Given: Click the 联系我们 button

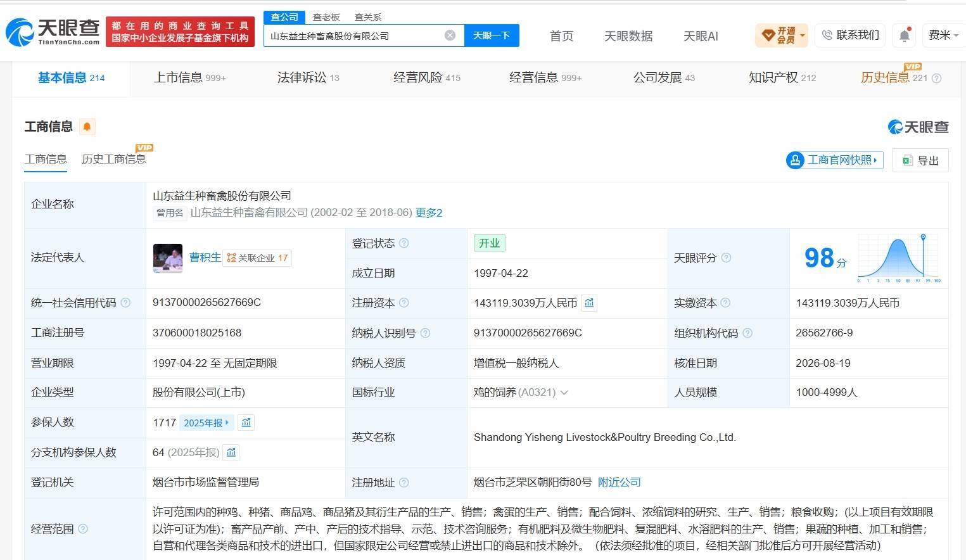Looking at the screenshot, I should click(851, 35).
